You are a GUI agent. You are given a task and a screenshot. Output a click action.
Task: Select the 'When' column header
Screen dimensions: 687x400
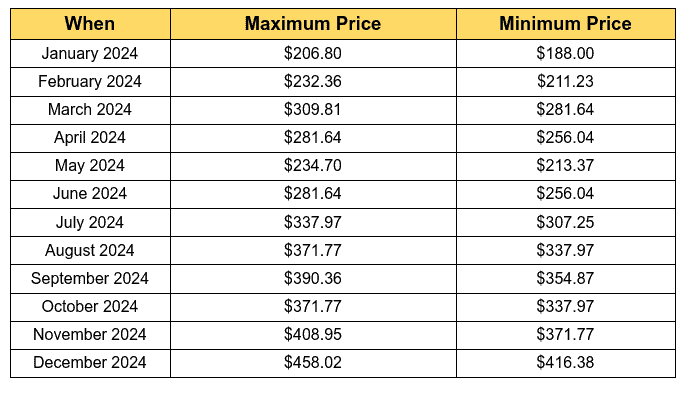pyautogui.click(x=90, y=24)
